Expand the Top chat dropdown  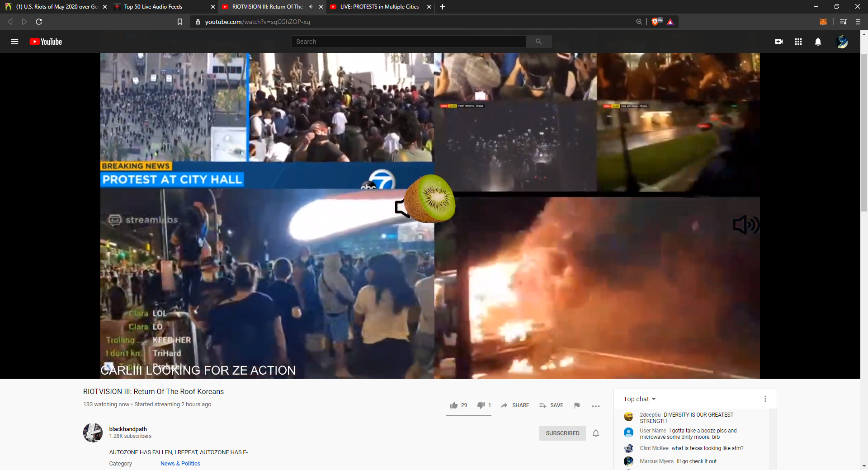coord(640,399)
